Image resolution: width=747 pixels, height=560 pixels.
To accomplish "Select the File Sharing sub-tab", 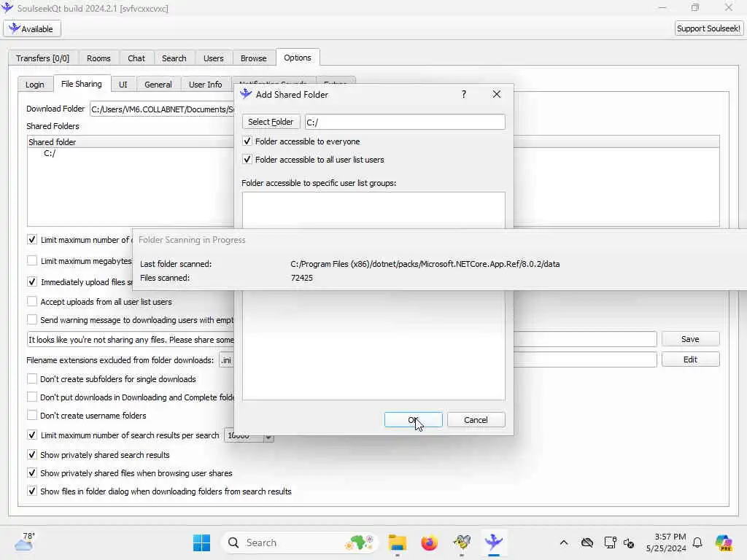I will (x=82, y=84).
